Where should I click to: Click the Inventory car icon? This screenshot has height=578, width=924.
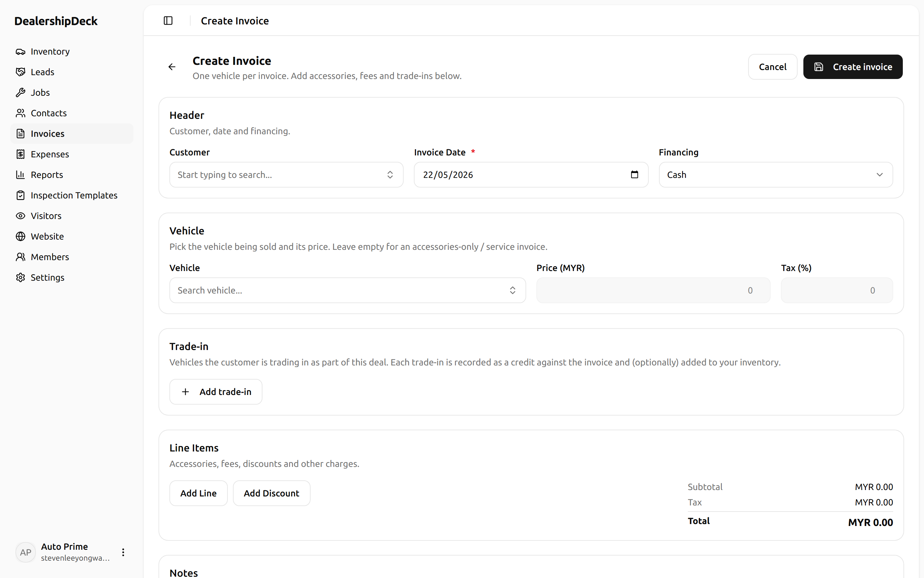click(21, 52)
